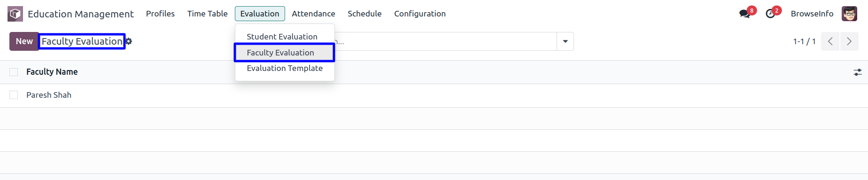
Task: Go to the previous page arrow
Action: 830,41
